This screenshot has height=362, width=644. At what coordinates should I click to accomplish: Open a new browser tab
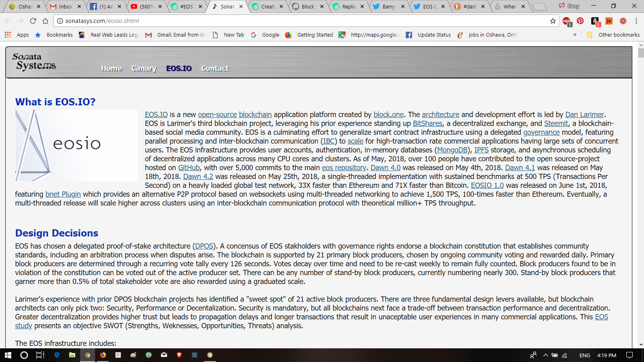pyautogui.click(x=539, y=7)
